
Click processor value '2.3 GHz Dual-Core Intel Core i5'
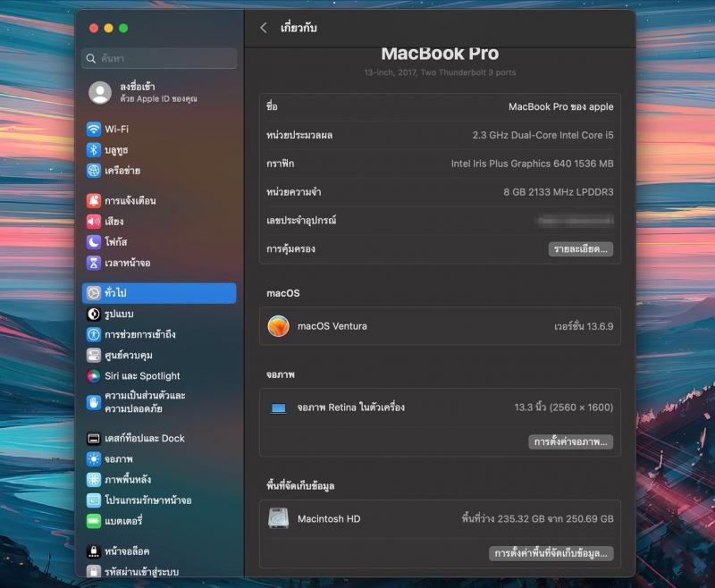543,135
